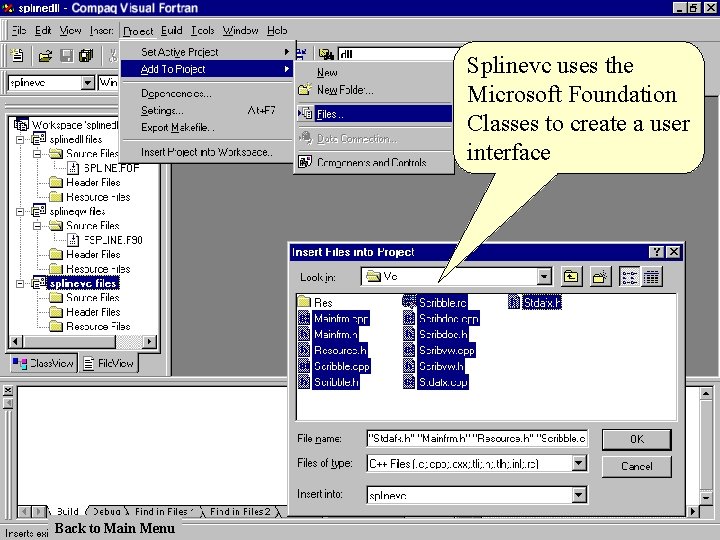
Task: Open the View menu
Action: tap(70, 30)
